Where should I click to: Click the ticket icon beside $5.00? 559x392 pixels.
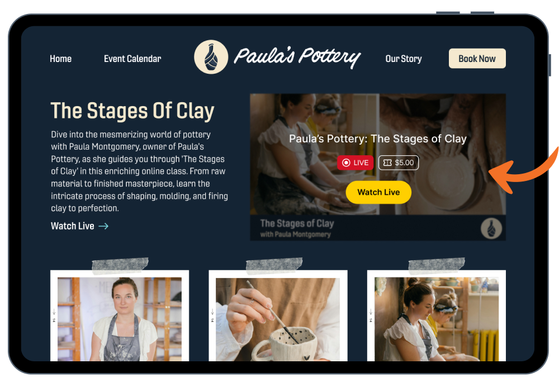click(387, 162)
